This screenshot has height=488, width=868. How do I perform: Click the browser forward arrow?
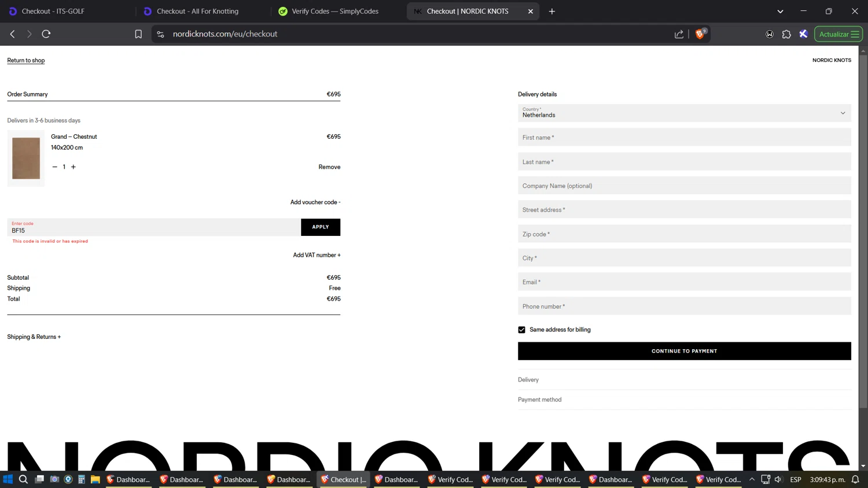tap(29, 34)
